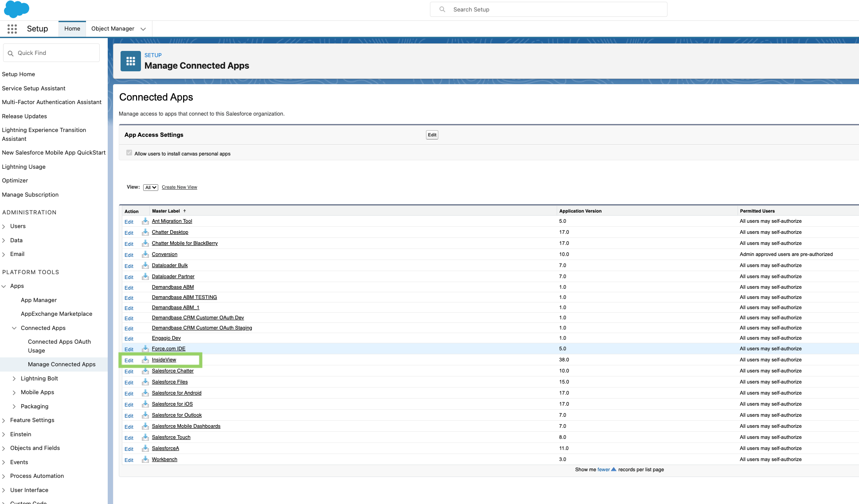Collapse the Apps section in sidebar
Viewport: 859px width, 504px height.
[x=4, y=286]
